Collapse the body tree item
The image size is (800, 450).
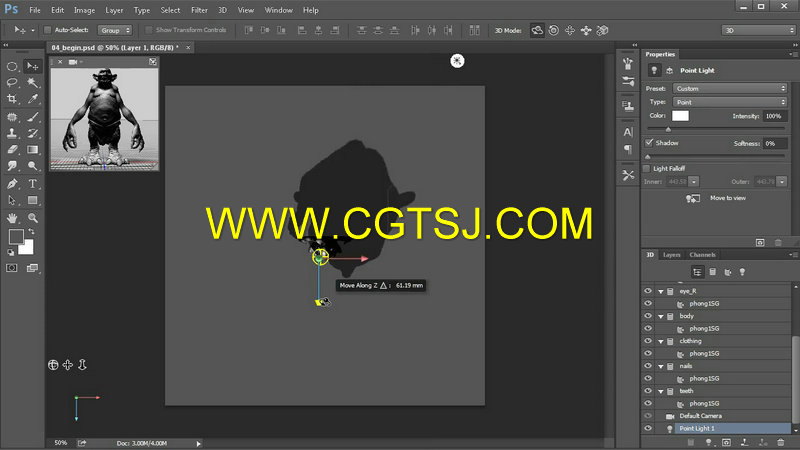coord(661,316)
